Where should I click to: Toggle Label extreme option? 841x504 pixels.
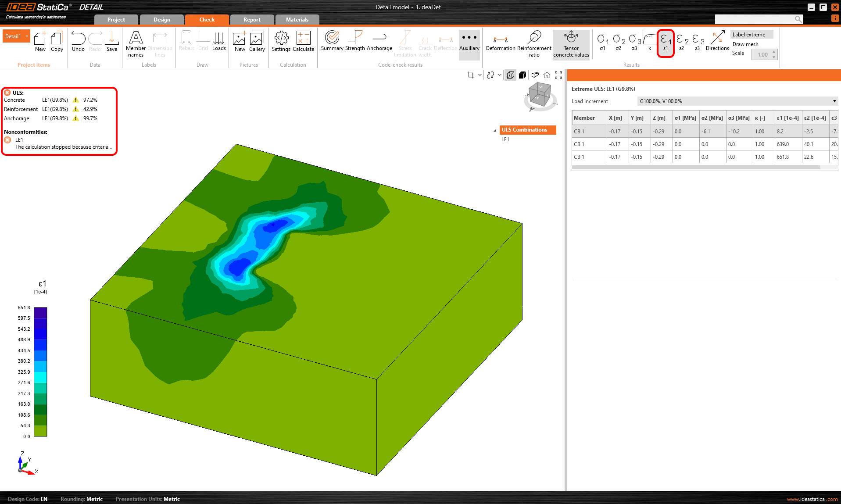tap(748, 35)
